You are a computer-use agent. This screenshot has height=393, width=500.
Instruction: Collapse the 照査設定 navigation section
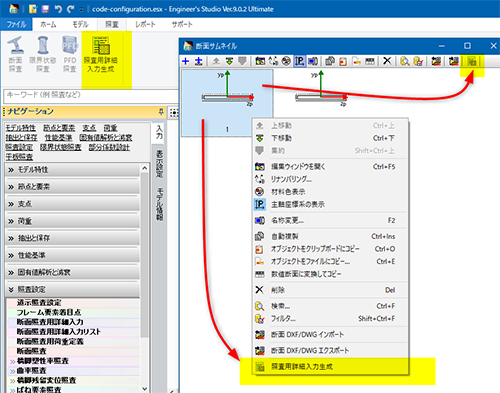(x=73, y=289)
